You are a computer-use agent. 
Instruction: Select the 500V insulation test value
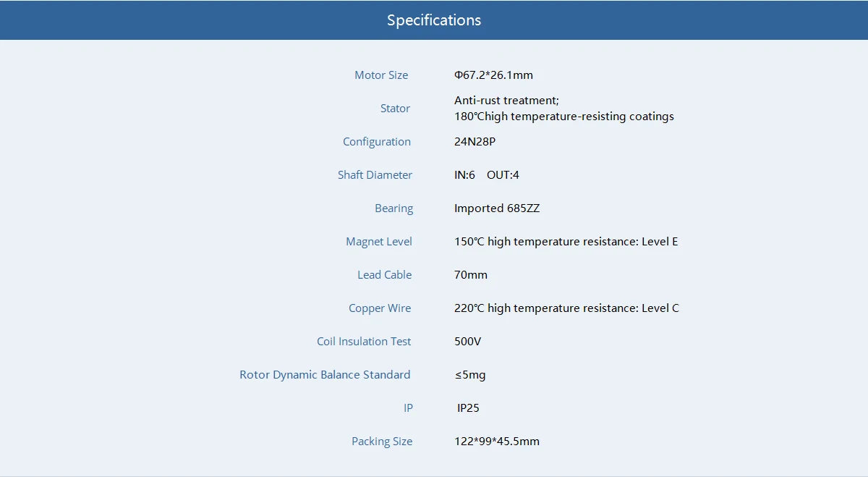pos(467,342)
